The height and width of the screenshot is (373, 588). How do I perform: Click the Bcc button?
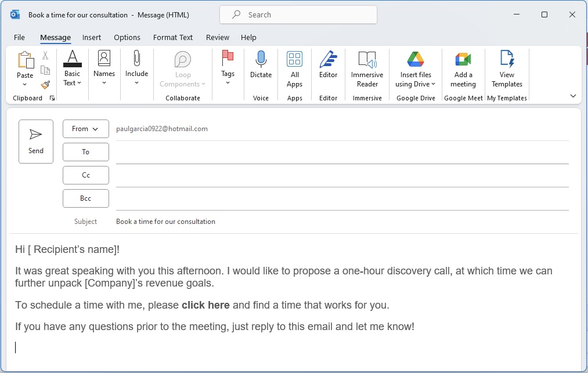click(85, 198)
